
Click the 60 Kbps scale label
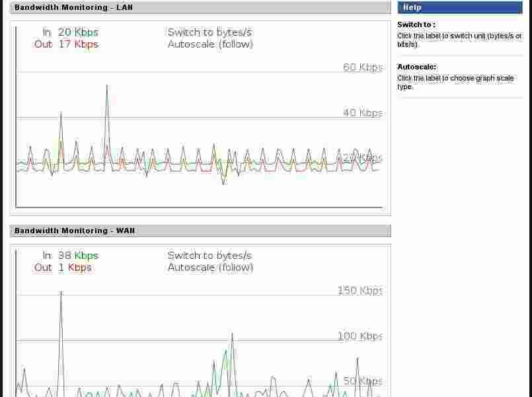(362, 67)
